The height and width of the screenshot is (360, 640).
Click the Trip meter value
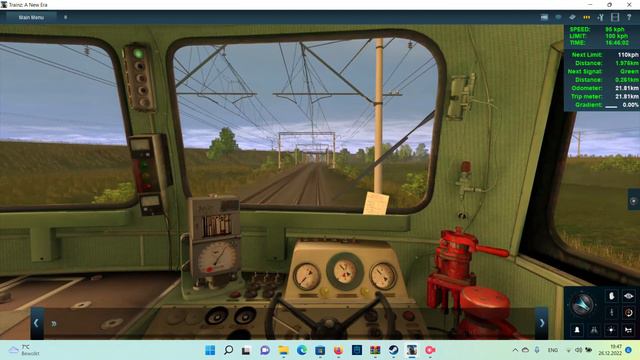click(x=627, y=97)
